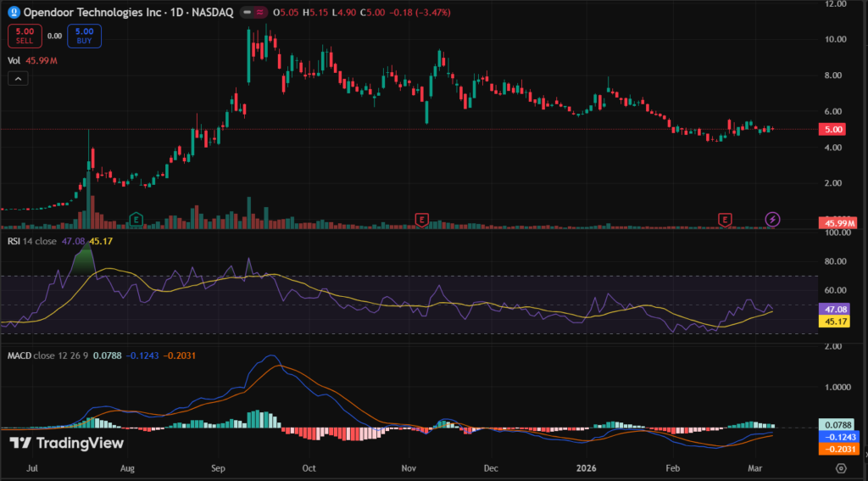Click the purple lightning bolt event icon
868x481 pixels.
tap(773, 220)
